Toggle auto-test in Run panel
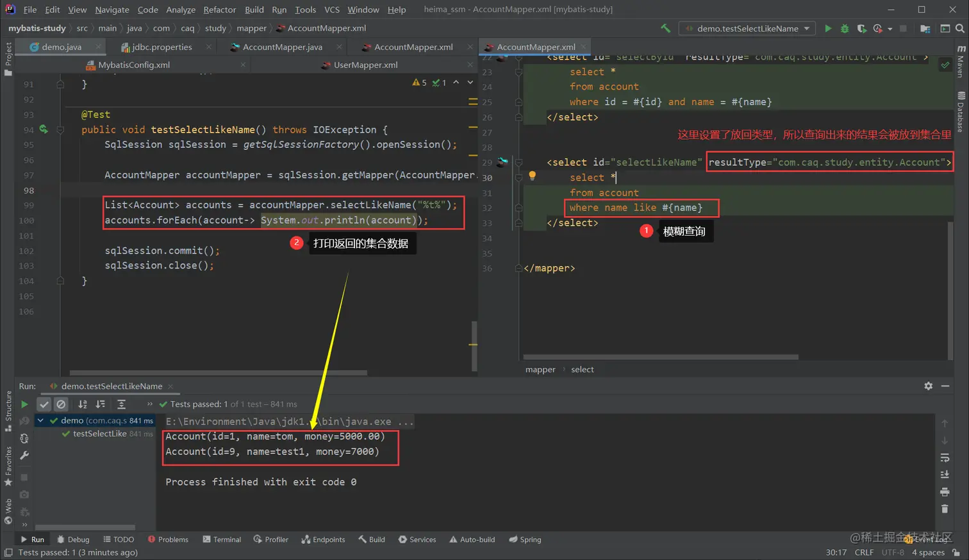Viewport: 969px width, 560px height. tap(24, 438)
